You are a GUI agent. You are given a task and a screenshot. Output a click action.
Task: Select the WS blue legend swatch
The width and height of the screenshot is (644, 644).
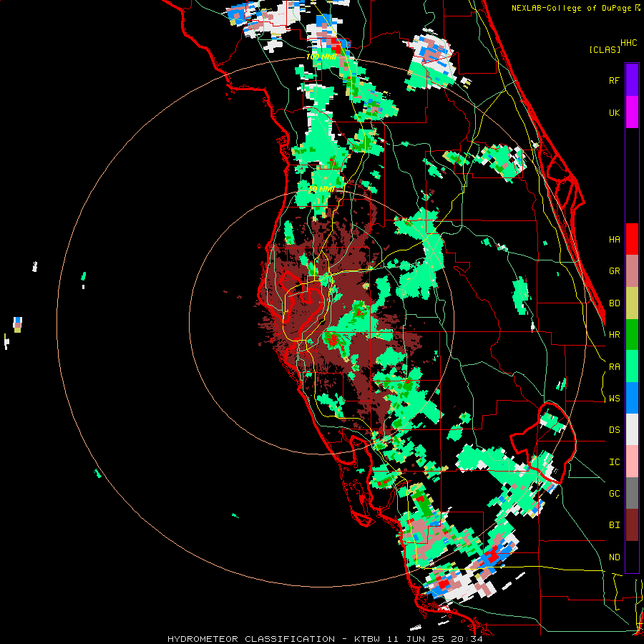[632, 398]
